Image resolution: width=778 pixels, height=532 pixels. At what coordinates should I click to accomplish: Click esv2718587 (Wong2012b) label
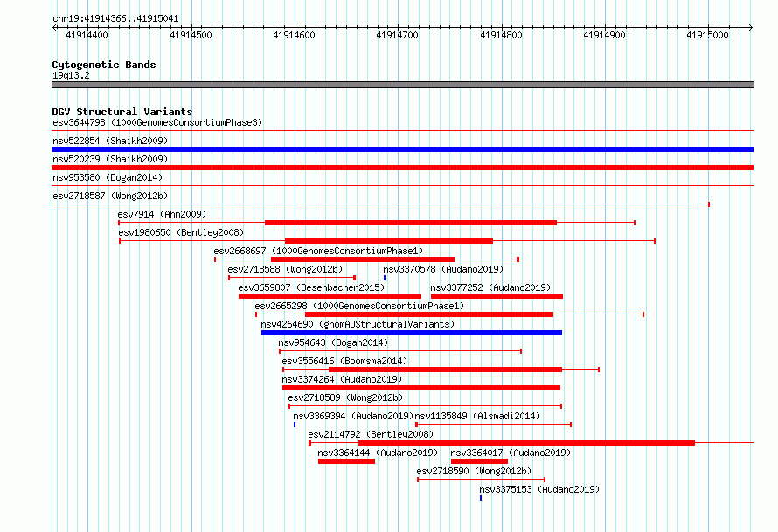(110, 196)
